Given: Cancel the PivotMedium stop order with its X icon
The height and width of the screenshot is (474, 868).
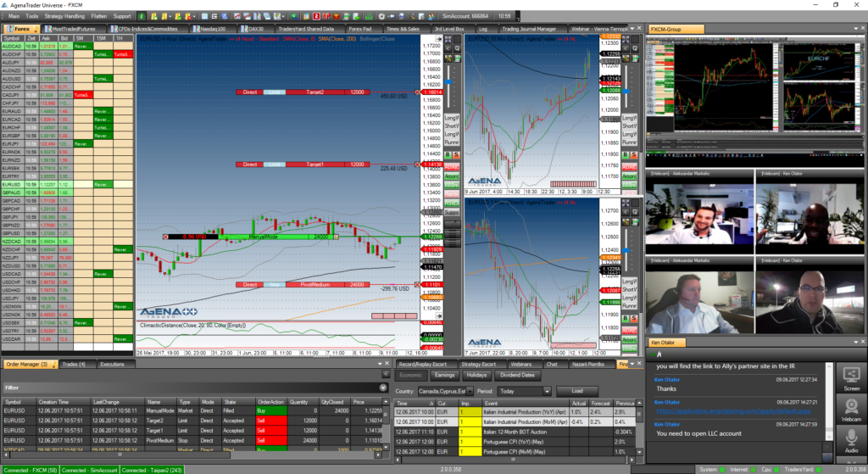Looking at the screenshot, I should tap(417, 285).
